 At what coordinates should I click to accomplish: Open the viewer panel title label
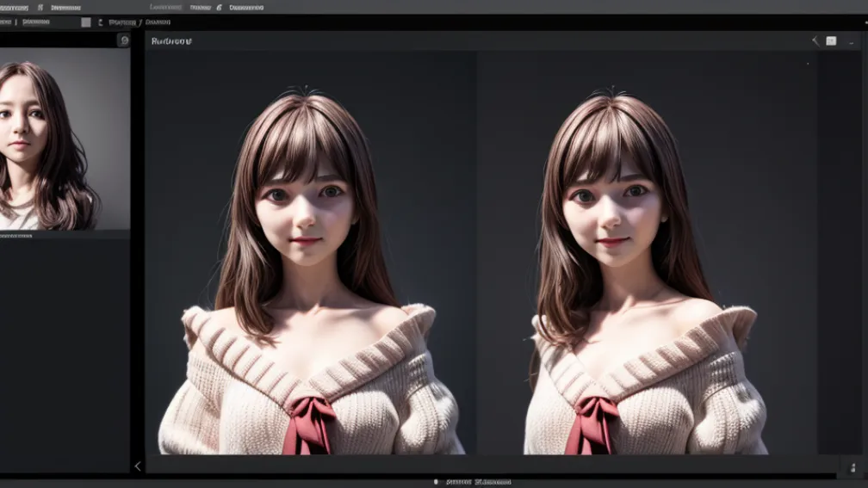pos(171,41)
